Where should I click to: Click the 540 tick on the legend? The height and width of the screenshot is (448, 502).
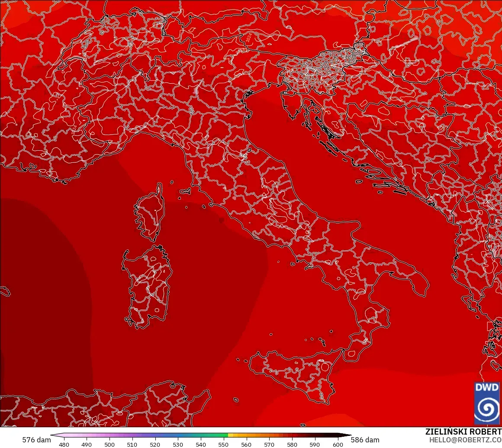tap(201, 445)
